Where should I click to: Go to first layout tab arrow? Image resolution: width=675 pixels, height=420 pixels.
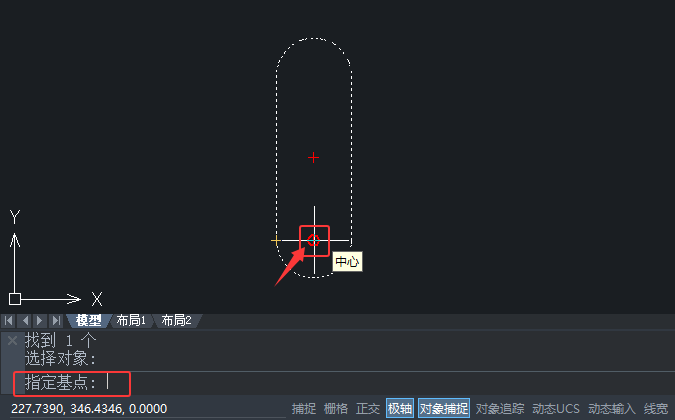click(x=9, y=321)
